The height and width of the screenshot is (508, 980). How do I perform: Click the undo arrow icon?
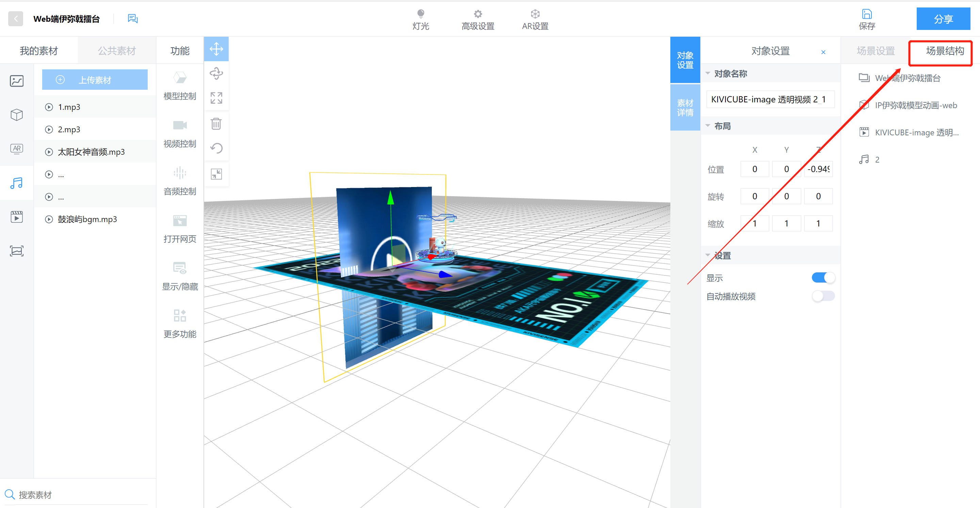216,148
